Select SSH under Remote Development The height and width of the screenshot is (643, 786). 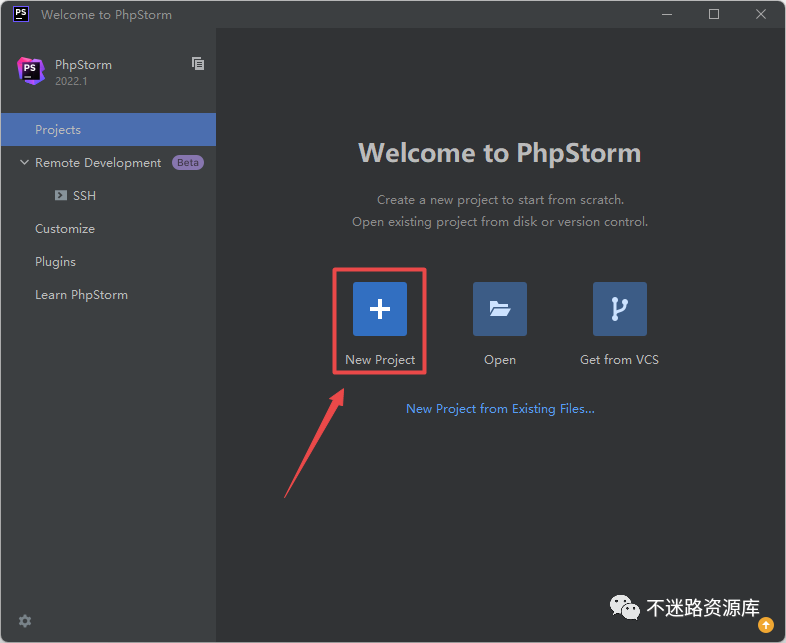pyautogui.click(x=108, y=195)
